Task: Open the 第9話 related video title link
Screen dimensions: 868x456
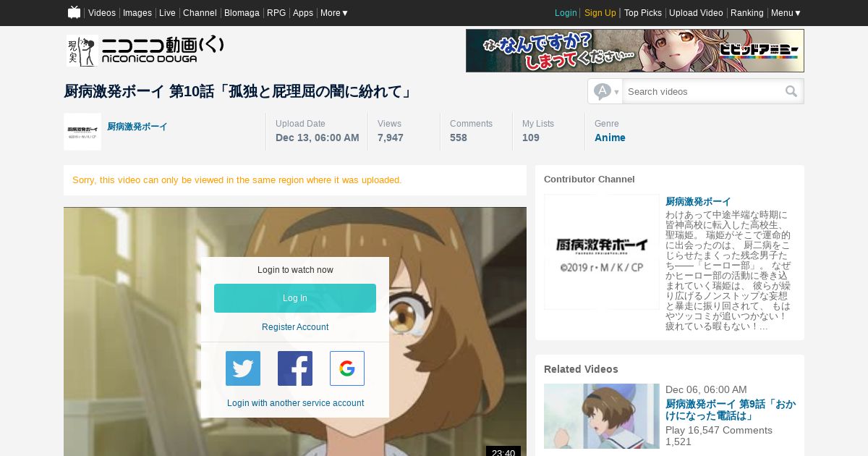Action: coord(731,410)
